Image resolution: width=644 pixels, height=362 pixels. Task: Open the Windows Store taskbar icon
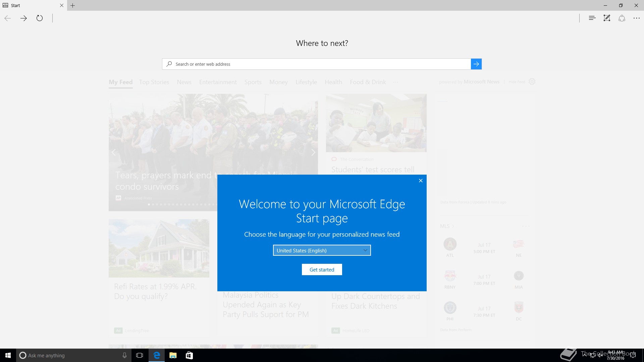(x=189, y=355)
